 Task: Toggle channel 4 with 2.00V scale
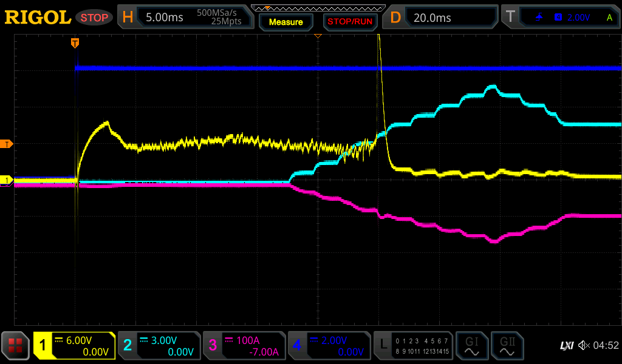tap(329, 346)
